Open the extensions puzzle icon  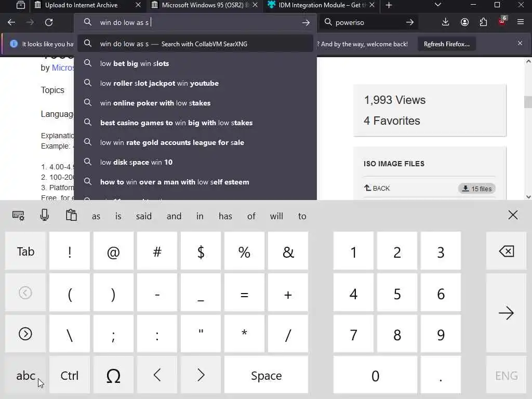tap(483, 22)
